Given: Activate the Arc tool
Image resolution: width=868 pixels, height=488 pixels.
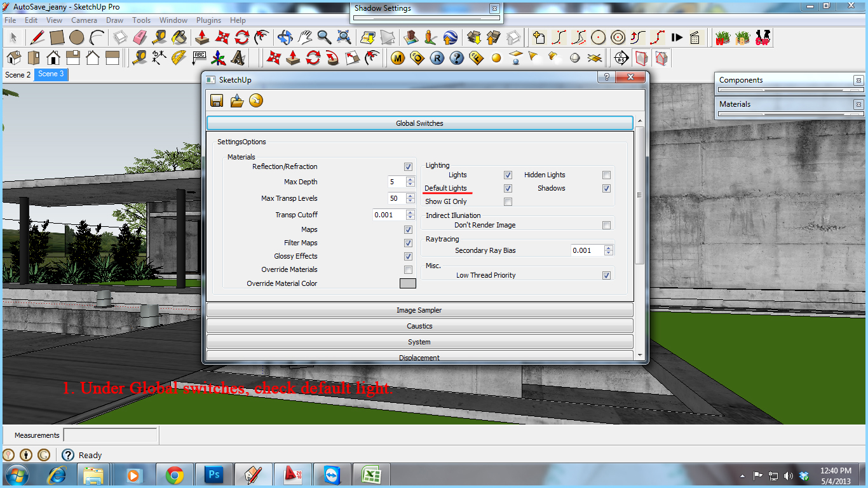Looking at the screenshot, I should (97, 37).
